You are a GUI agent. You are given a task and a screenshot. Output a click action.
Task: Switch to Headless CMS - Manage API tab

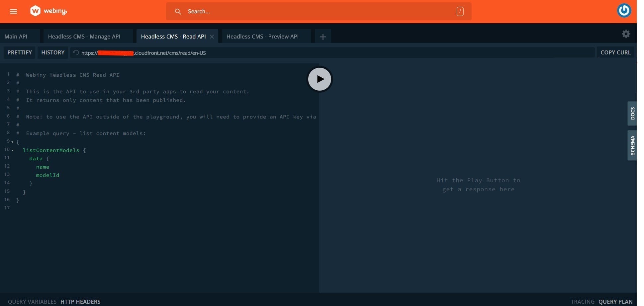click(84, 37)
